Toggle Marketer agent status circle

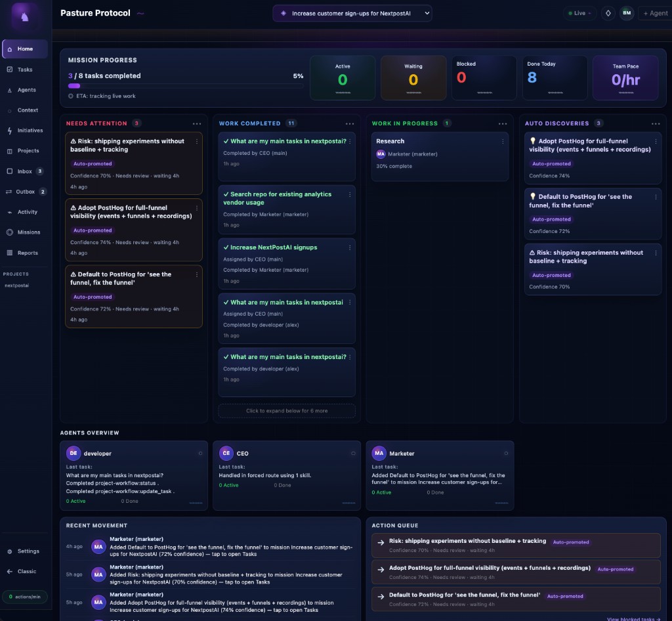point(506,454)
